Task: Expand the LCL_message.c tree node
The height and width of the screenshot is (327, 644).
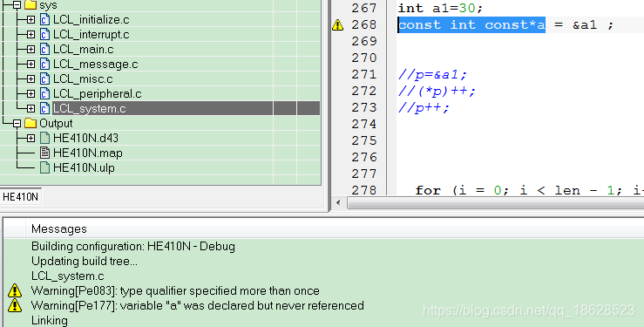Action: 31,64
